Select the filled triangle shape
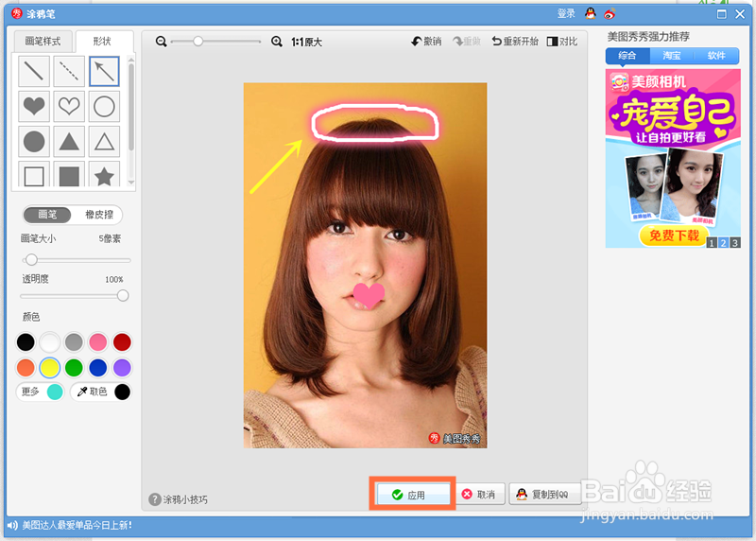The width and height of the screenshot is (756, 541). pos(69,142)
